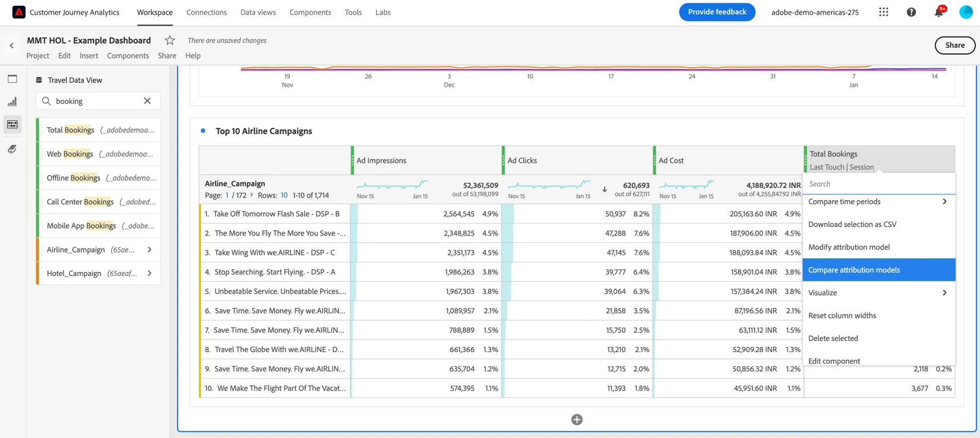
Task: Click the Travel Data View database icon
Action: pos(39,80)
